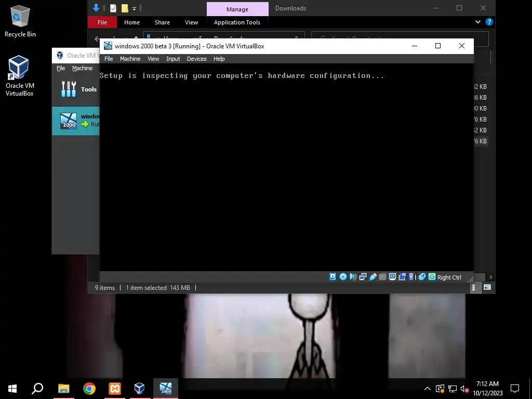Open the File tab in Downloads explorer
The image size is (532, 399).
(102, 22)
